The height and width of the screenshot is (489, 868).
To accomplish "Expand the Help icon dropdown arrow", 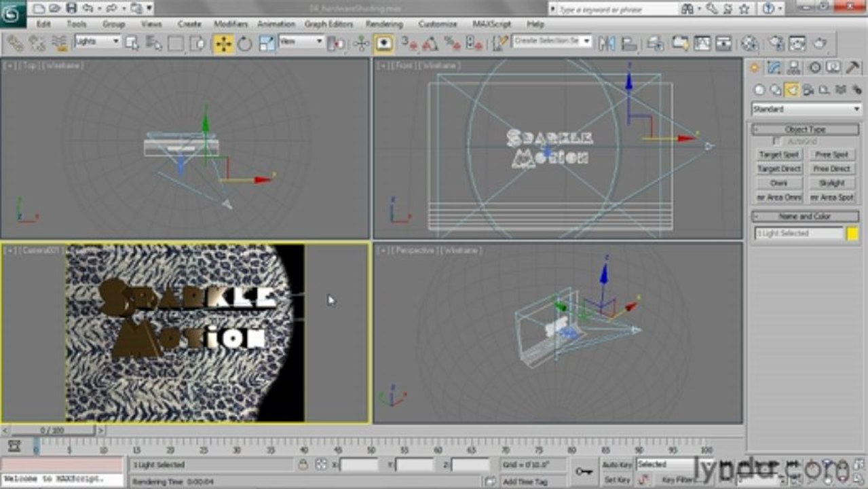I will 781,9.
